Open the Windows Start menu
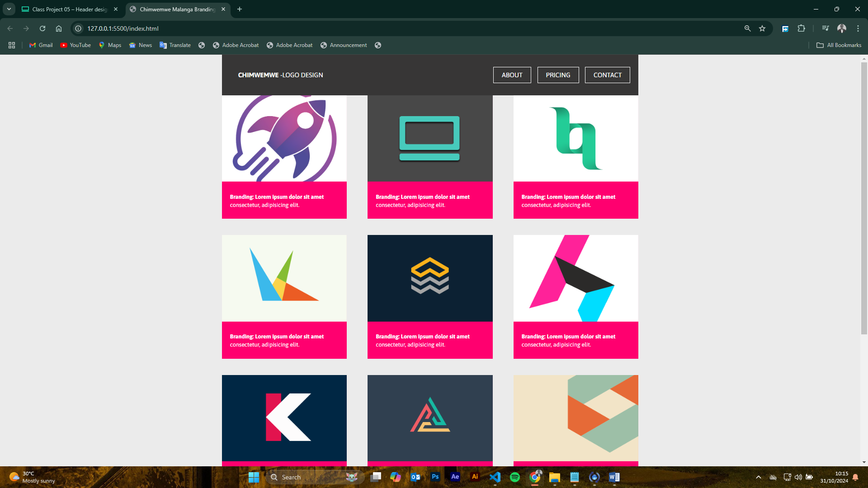 [254, 477]
